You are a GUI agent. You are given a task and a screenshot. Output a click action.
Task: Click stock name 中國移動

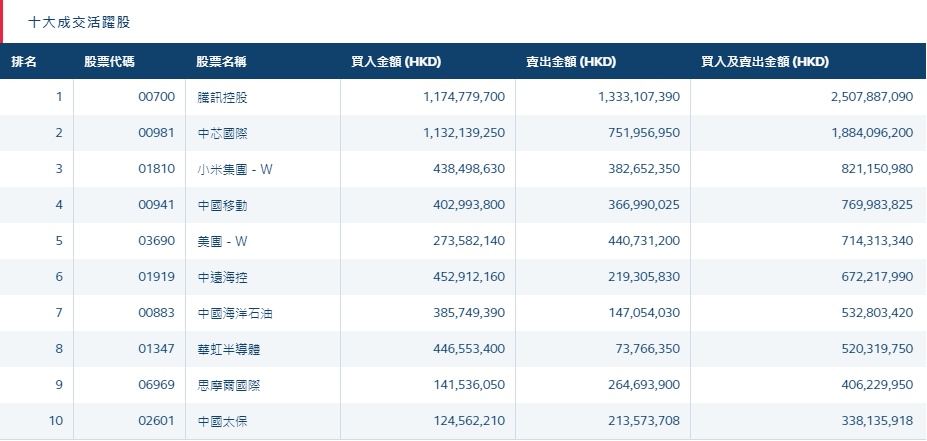click(x=222, y=205)
